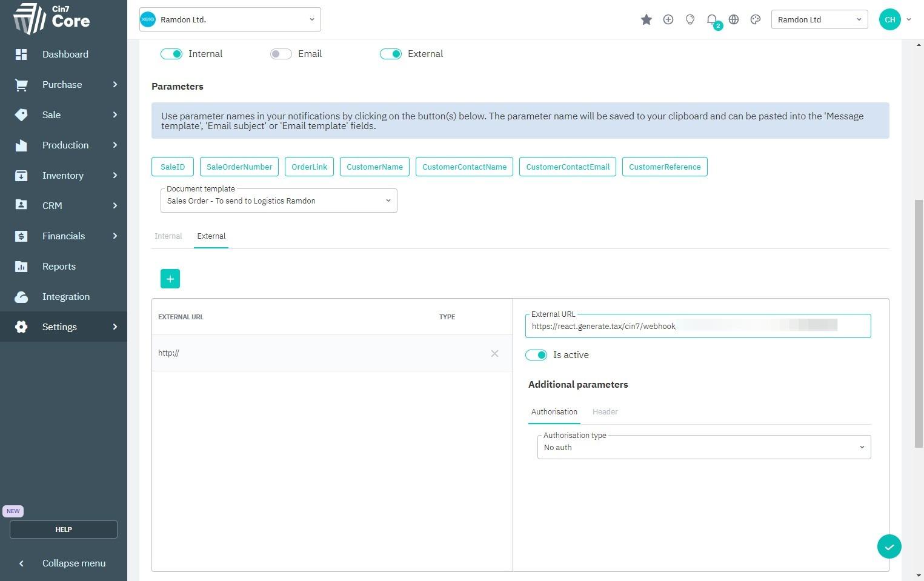Click the favorites star icon

tap(646, 20)
